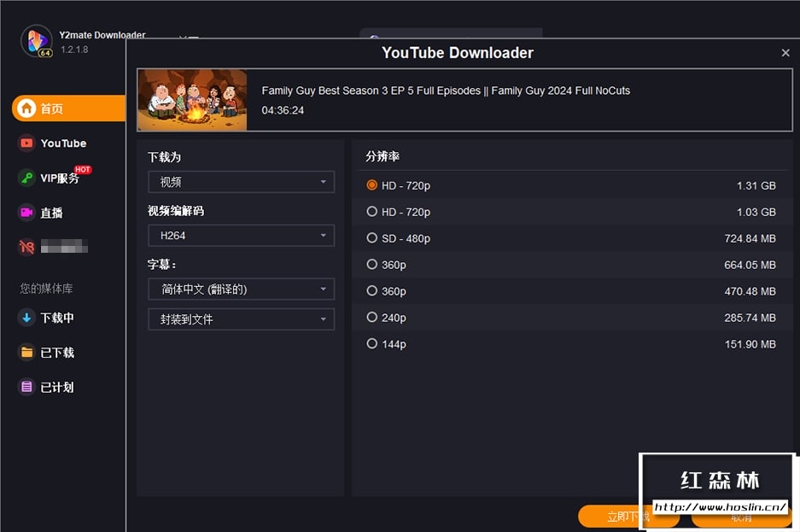Screen dimensions: 800x532
Task: Click the live streaming camera icon
Action: 26,213
